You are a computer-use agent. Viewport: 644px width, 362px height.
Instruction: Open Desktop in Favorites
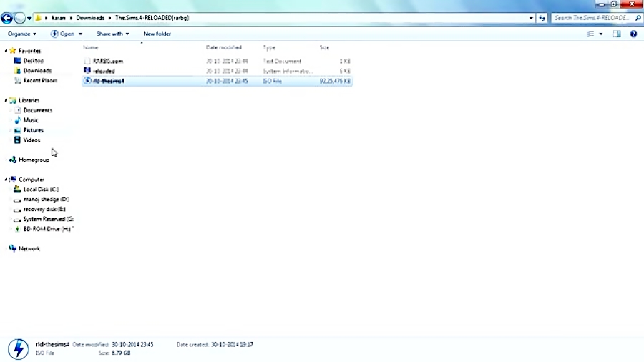coord(34,61)
